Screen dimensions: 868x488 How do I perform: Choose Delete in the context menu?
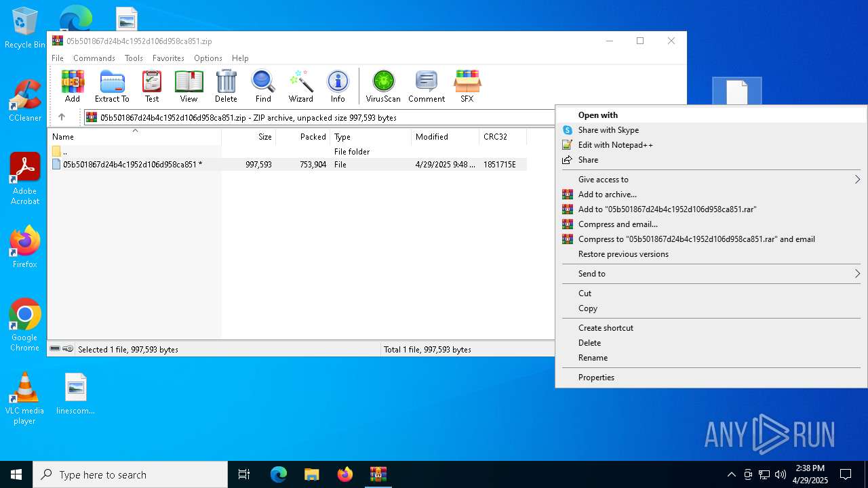(x=712, y=343)
